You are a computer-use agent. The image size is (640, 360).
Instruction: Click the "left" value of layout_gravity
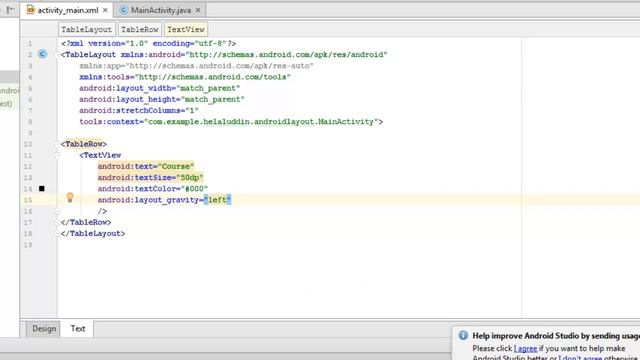(x=218, y=200)
